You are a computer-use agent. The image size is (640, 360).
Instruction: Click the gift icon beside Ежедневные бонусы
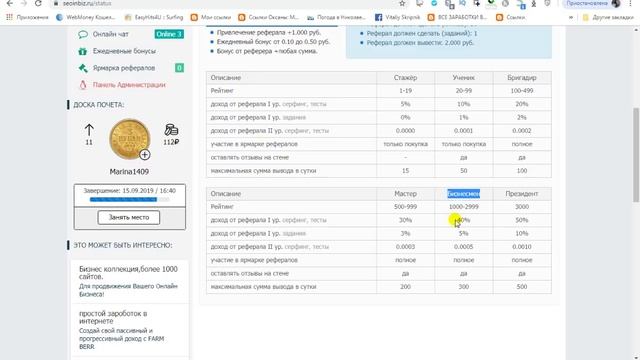[x=83, y=51]
